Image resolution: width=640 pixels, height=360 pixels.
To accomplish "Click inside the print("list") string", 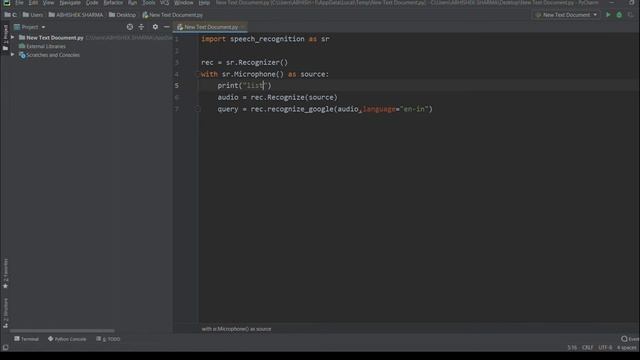I will 254,85.
